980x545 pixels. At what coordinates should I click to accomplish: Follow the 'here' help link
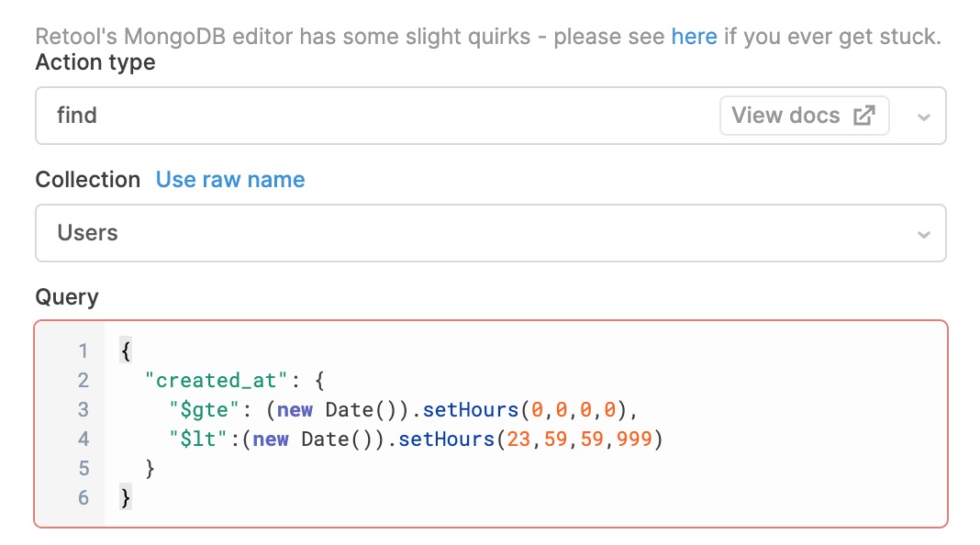[694, 37]
